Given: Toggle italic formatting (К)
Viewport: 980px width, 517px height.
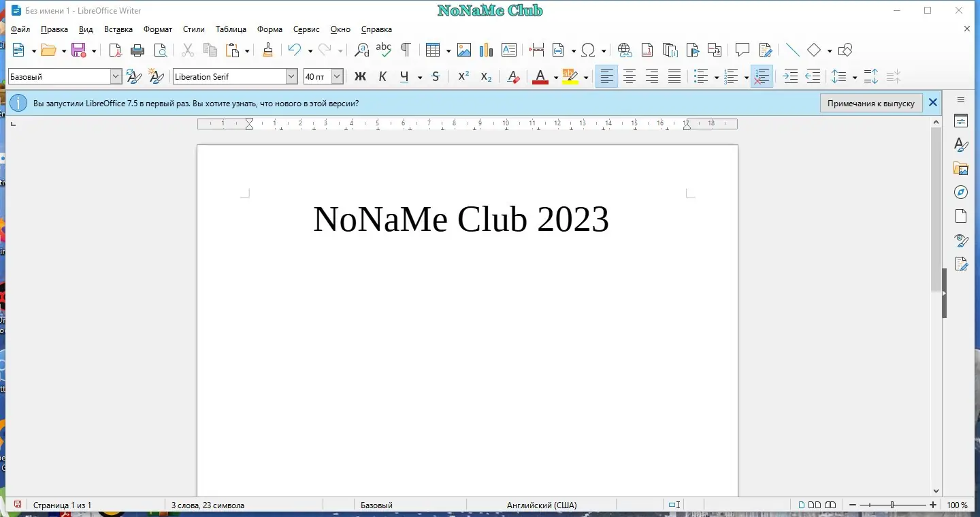Looking at the screenshot, I should (382, 77).
